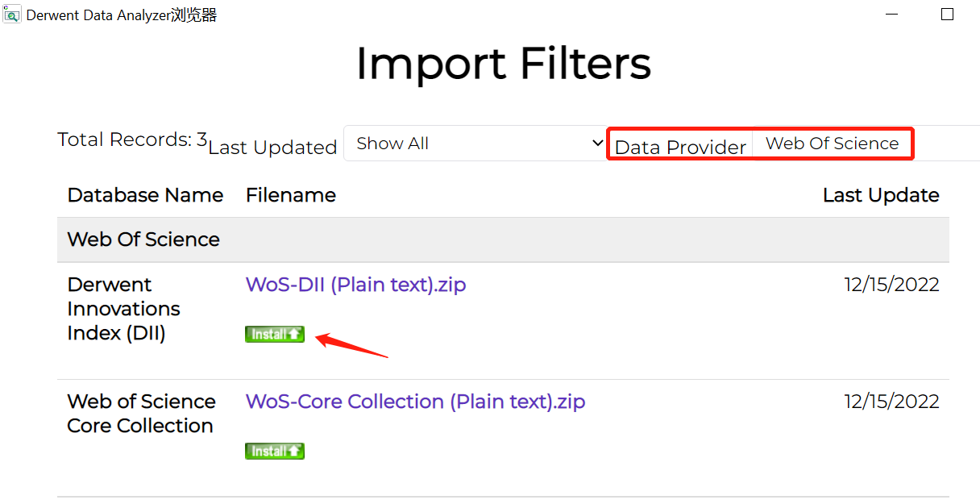Click the Derwent Data Analyzer title bar icon
The height and width of the screenshot is (504, 980).
12,14
